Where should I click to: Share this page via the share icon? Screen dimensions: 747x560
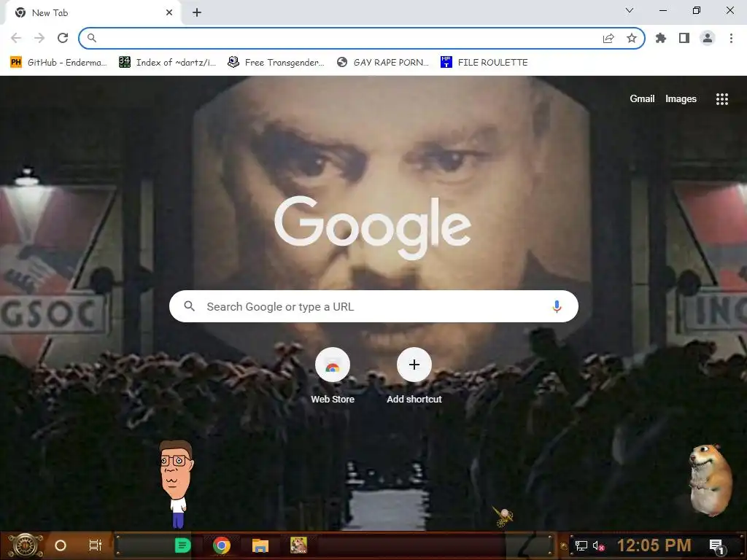click(x=608, y=38)
